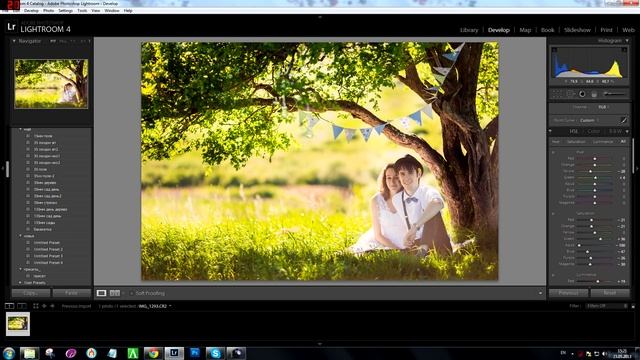Image resolution: width=640 pixels, height=360 pixels.
Task: Open the main window display icon in filmstrip
Action: [9, 306]
